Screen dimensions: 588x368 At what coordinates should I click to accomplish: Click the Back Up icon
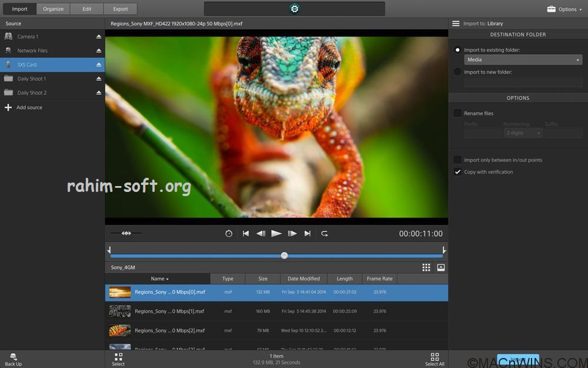14,357
